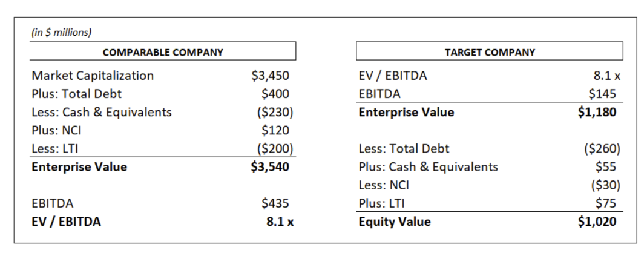Click the $145 EBITDA value
Image resolution: width=644 pixels, height=253 pixels.
click(602, 94)
